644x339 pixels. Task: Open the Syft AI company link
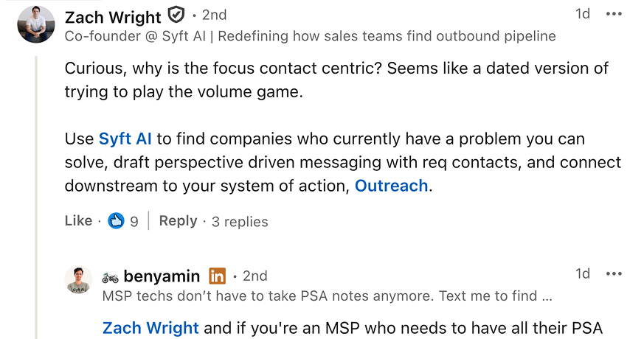pyautogui.click(x=125, y=139)
